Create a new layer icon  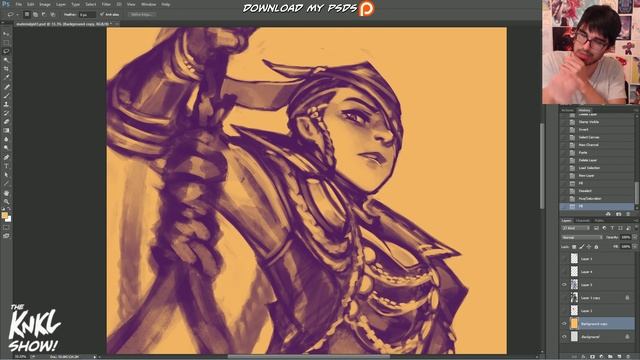tap(619, 356)
